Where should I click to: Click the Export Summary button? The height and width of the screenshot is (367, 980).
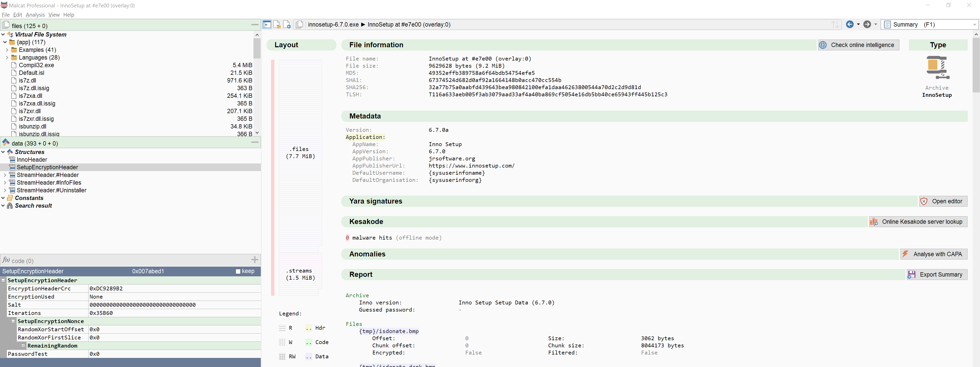click(x=937, y=275)
